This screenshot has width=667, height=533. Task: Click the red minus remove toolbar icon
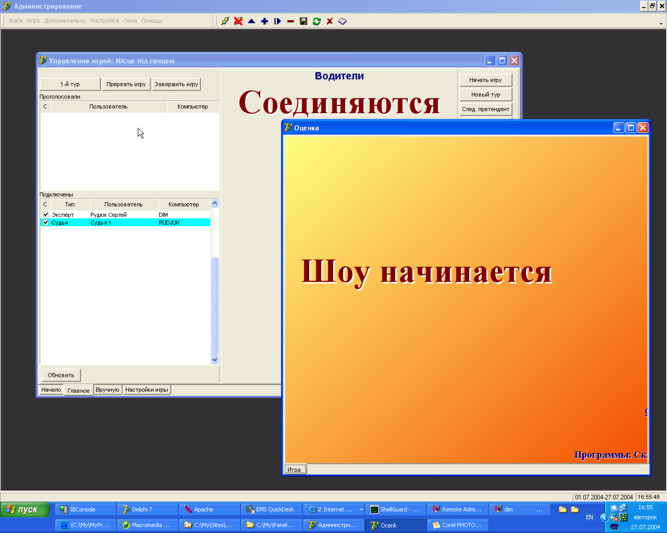290,21
